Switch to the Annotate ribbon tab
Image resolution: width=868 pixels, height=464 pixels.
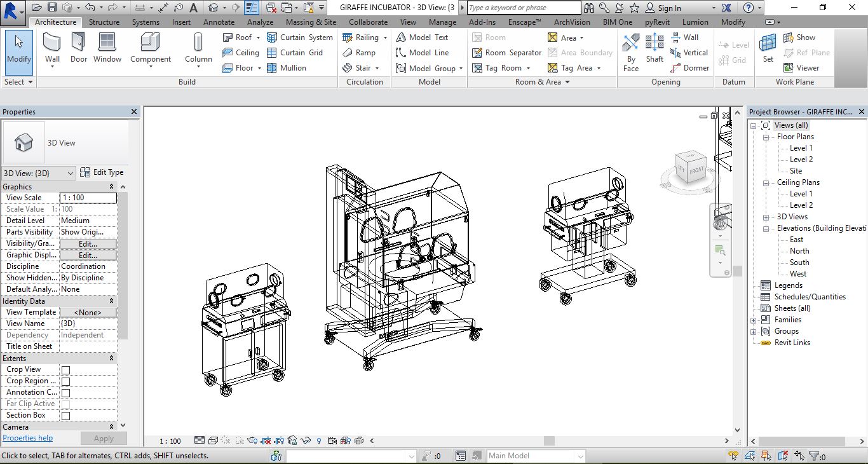tap(219, 22)
